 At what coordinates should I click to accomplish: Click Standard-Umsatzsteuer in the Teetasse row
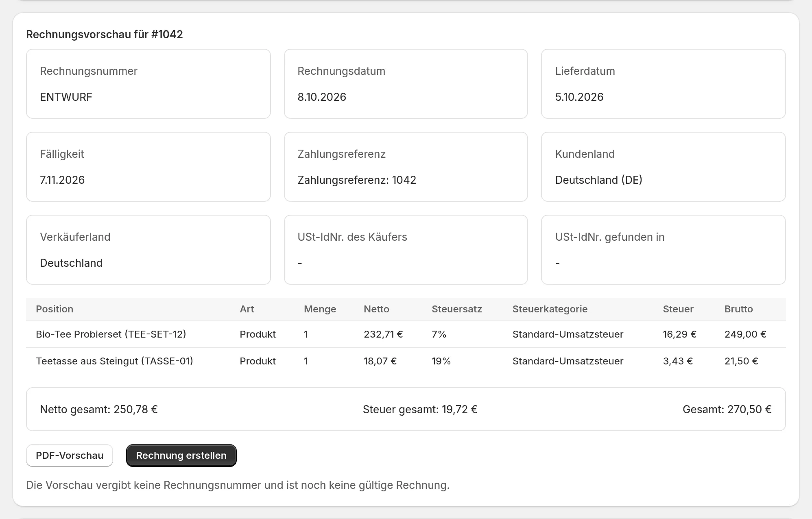(x=568, y=361)
